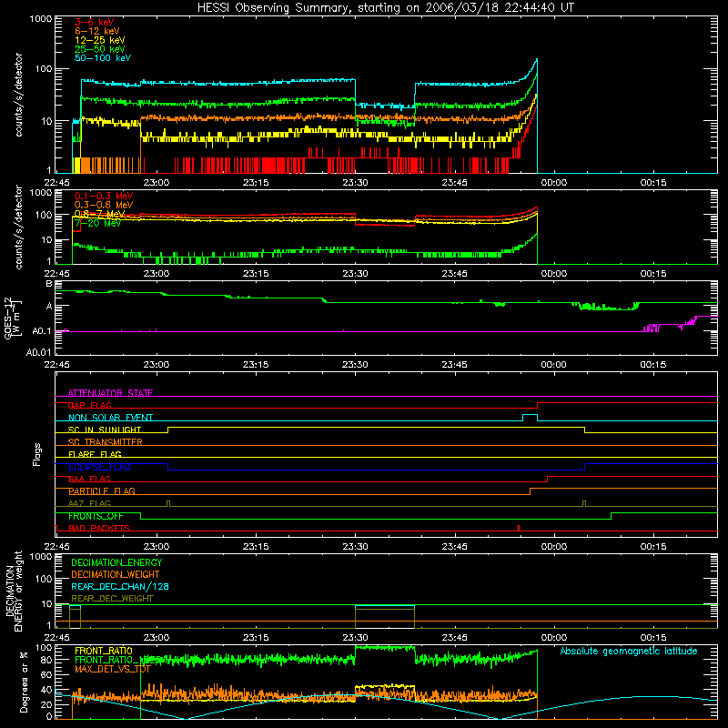The height and width of the screenshot is (728, 728).
Task: Select the '25-50 keV' legend label
Action: [100, 49]
